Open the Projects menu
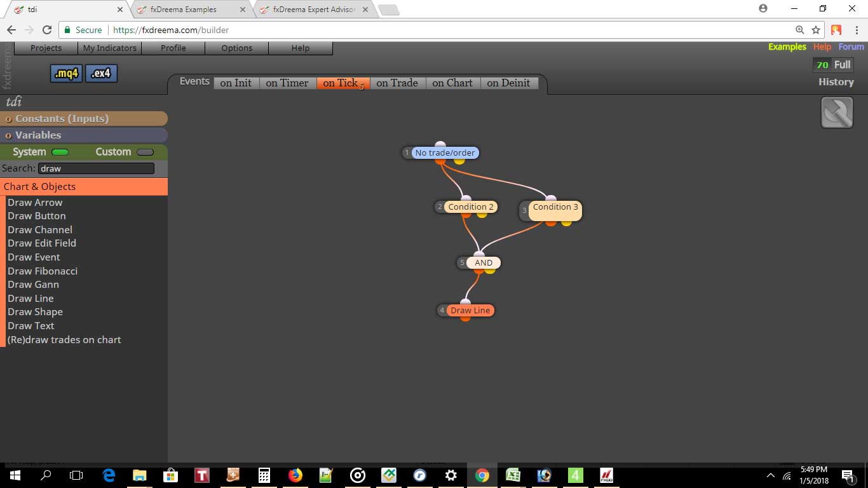This screenshot has width=868, height=488. coord(46,48)
